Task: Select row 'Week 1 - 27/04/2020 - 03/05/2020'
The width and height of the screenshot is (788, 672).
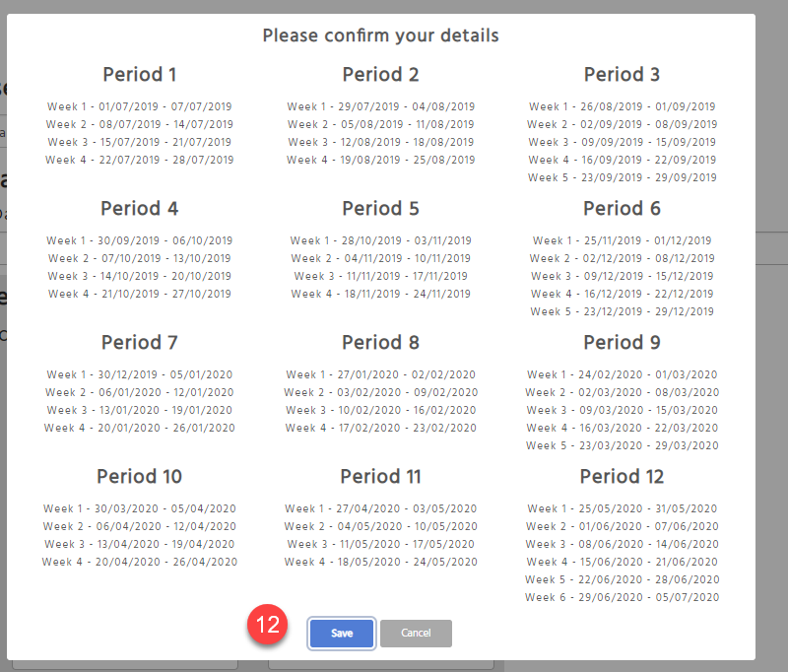Action: pyautogui.click(x=380, y=508)
